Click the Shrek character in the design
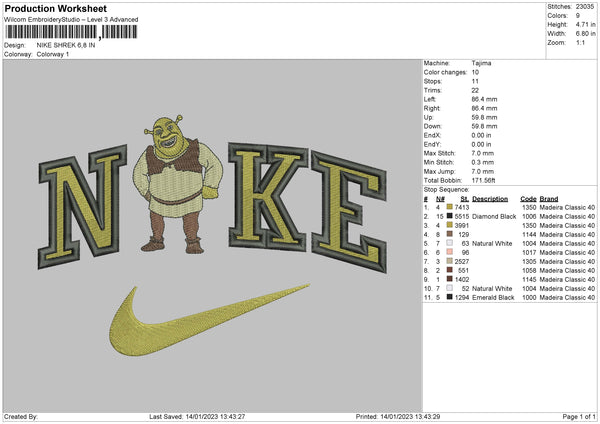The image size is (600, 424). [179, 184]
